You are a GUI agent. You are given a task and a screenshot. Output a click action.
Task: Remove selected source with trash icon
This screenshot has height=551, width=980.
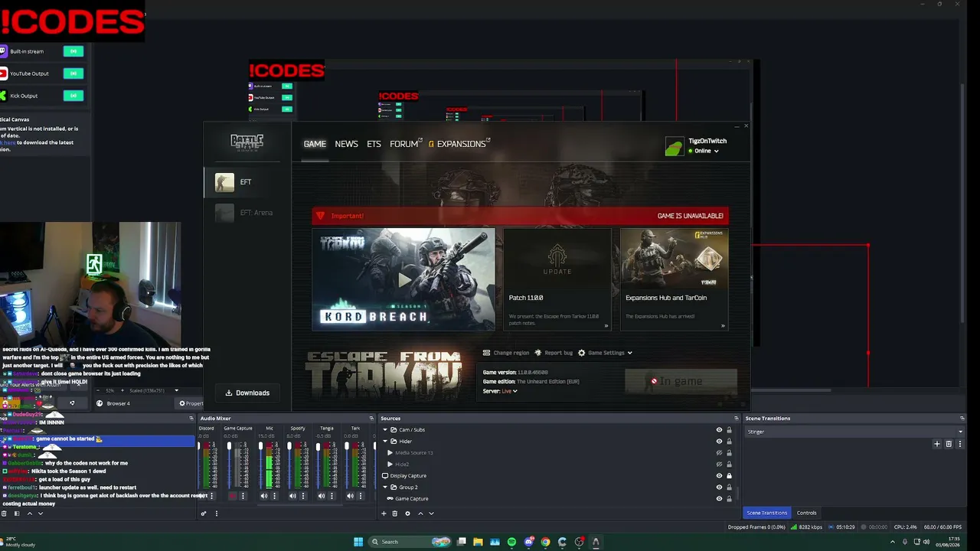tap(395, 514)
